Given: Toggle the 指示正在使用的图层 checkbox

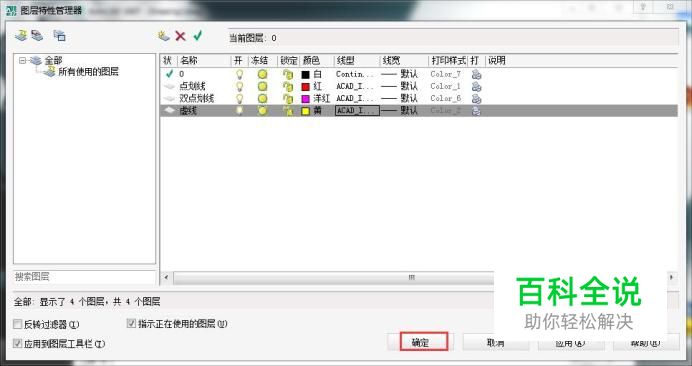Looking at the screenshot, I should 131,324.
